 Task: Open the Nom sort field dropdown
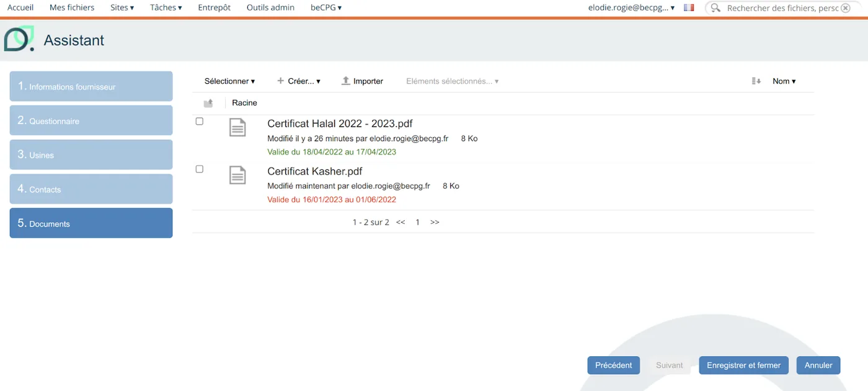click(784, 81)
